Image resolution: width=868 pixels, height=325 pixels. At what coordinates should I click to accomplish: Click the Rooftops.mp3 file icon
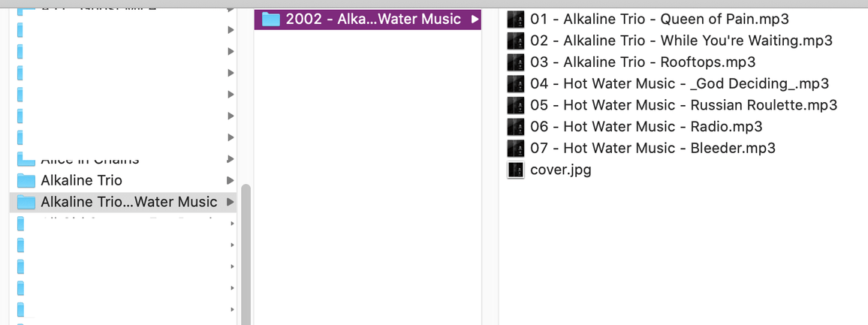click(515, 62)
